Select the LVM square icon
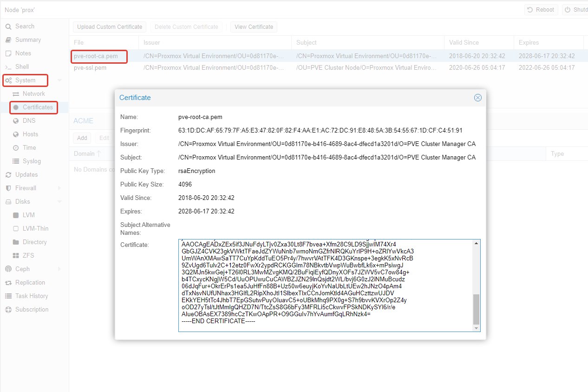 (16, 215)
